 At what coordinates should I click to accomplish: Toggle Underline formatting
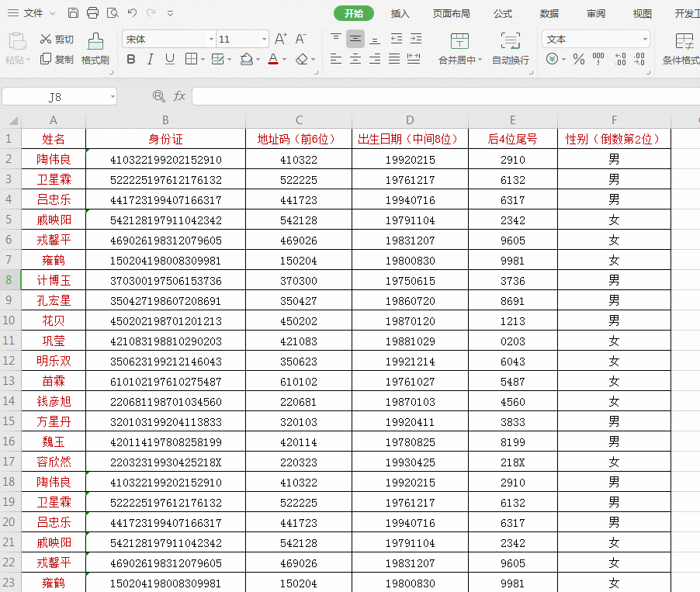coord(170,59)
